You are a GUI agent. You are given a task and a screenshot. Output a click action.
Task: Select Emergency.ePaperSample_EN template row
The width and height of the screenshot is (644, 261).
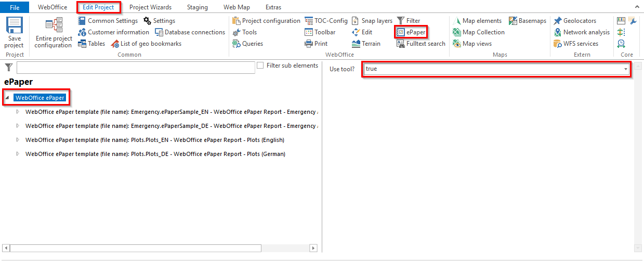[172, 112]
